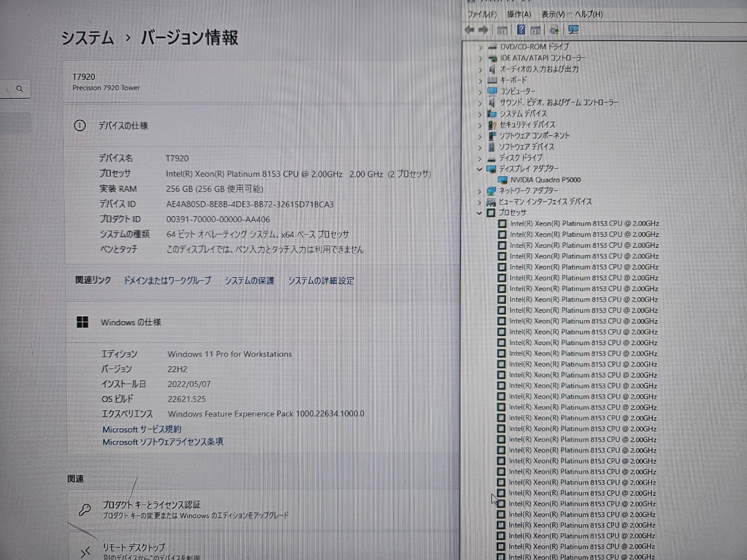Open the ドメインまたはワークグループ link

[168, 281]
